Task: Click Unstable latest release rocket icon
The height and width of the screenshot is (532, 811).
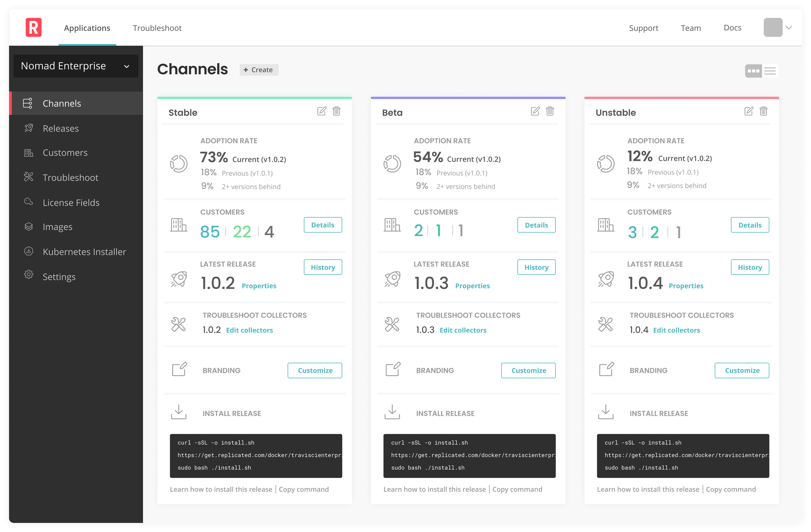Action: click(606, 279)
